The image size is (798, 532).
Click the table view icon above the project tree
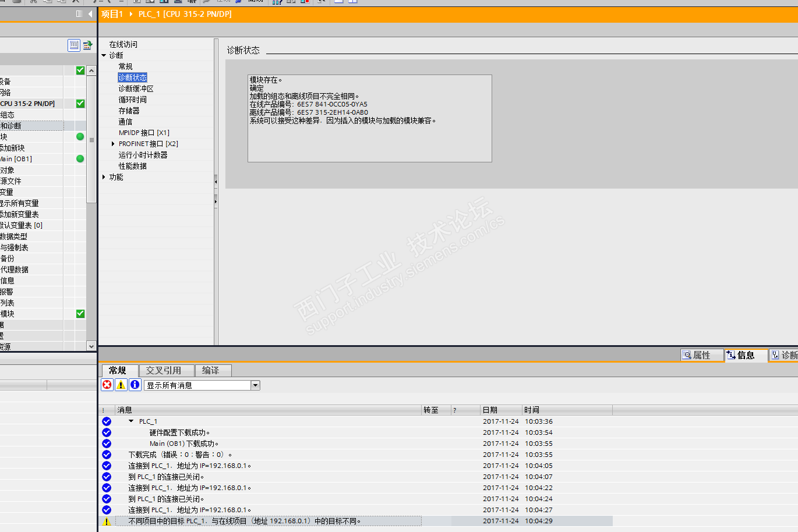pyautogui.click(x=74, y=45)
